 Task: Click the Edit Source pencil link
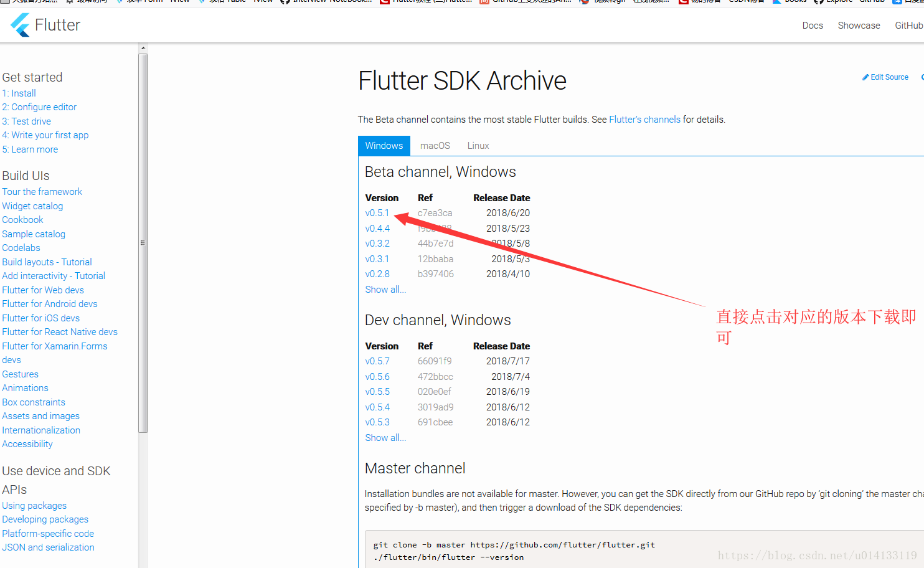point(885,77)
